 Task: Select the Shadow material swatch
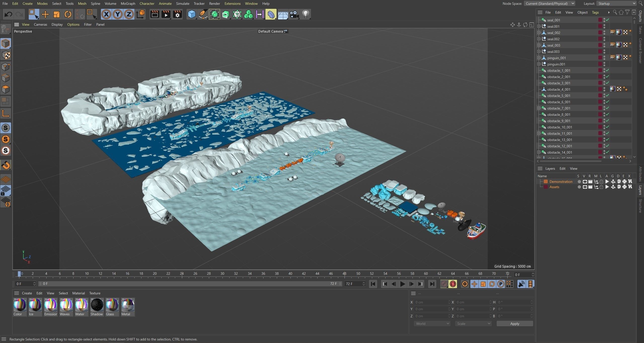[x=97, y=307]
